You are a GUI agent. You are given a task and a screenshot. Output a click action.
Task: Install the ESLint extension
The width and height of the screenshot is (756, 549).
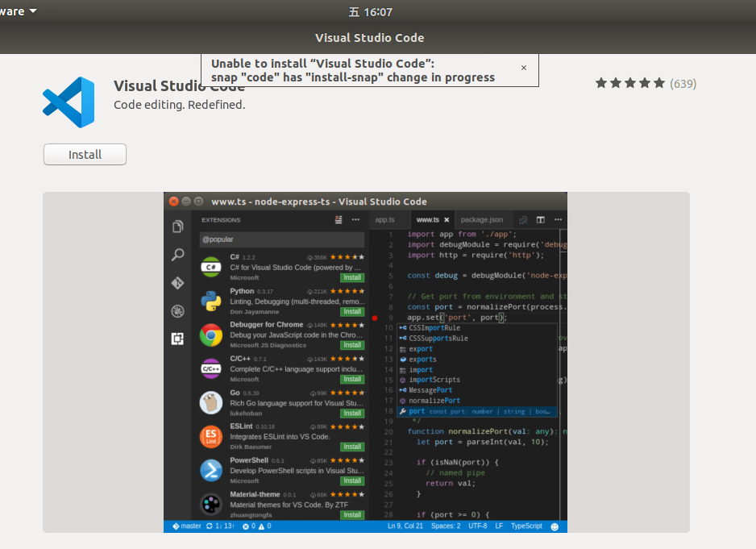(352, 447)
